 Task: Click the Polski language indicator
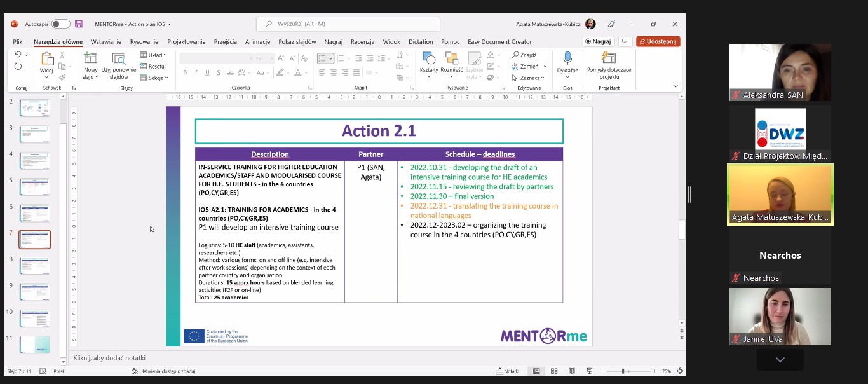tap(60, 371)
